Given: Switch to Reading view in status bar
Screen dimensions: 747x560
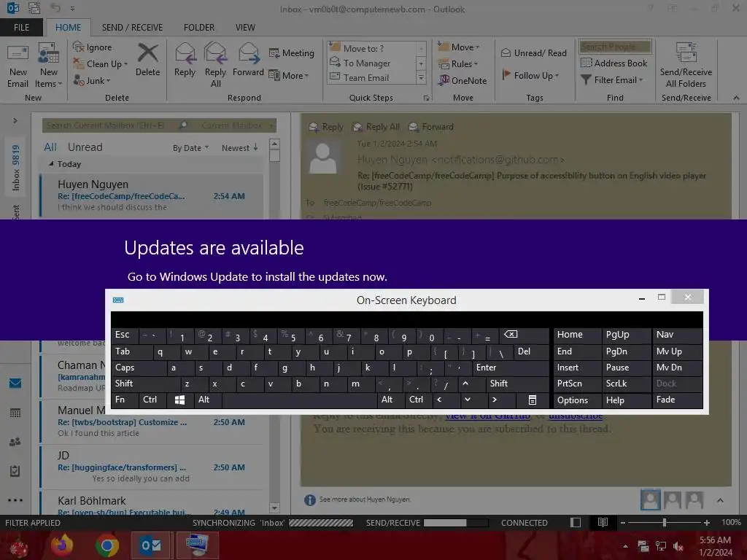Looking at the screenshot, I should (603, 522).
